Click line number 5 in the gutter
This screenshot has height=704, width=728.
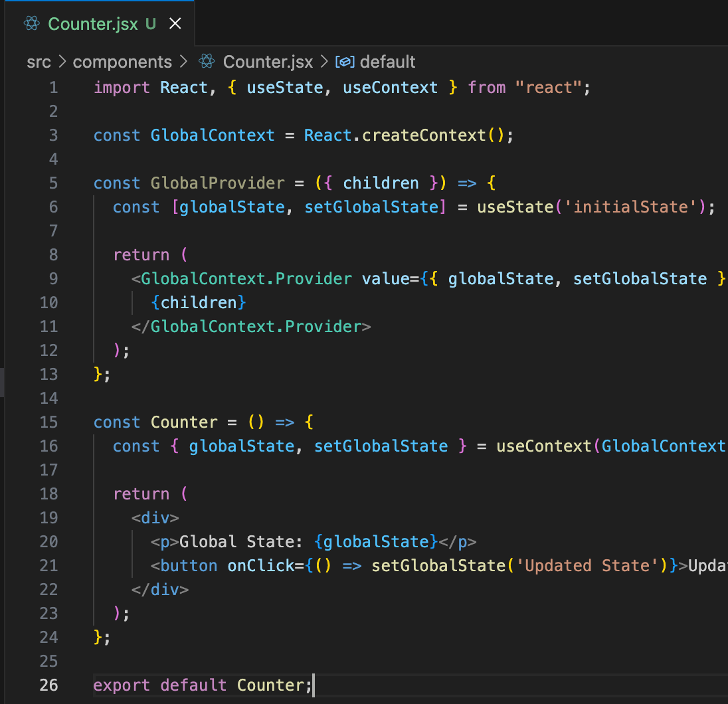pyautogui.click(x=52, y=183)
